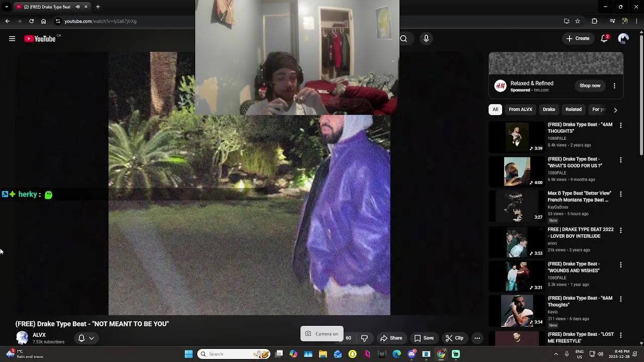Mute the tab via speaker icon on tab
This screenshot has width=644, height=362.
[x=77, y=7]
